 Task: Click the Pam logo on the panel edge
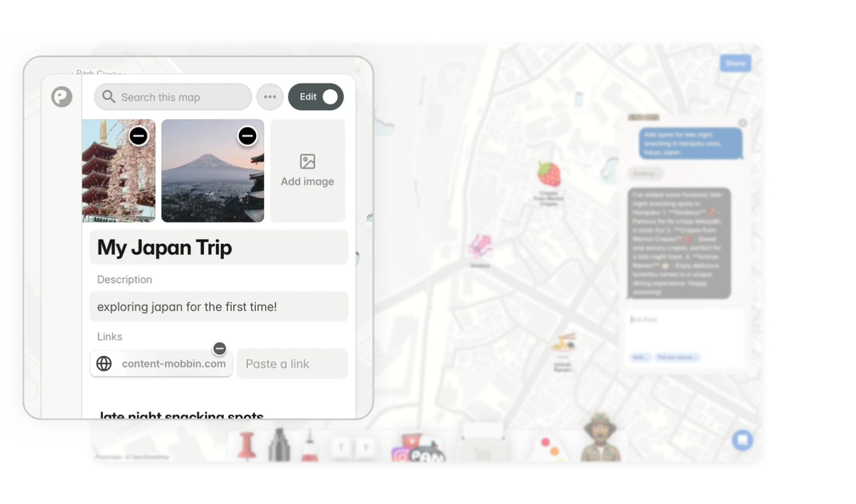click(62, 96)
